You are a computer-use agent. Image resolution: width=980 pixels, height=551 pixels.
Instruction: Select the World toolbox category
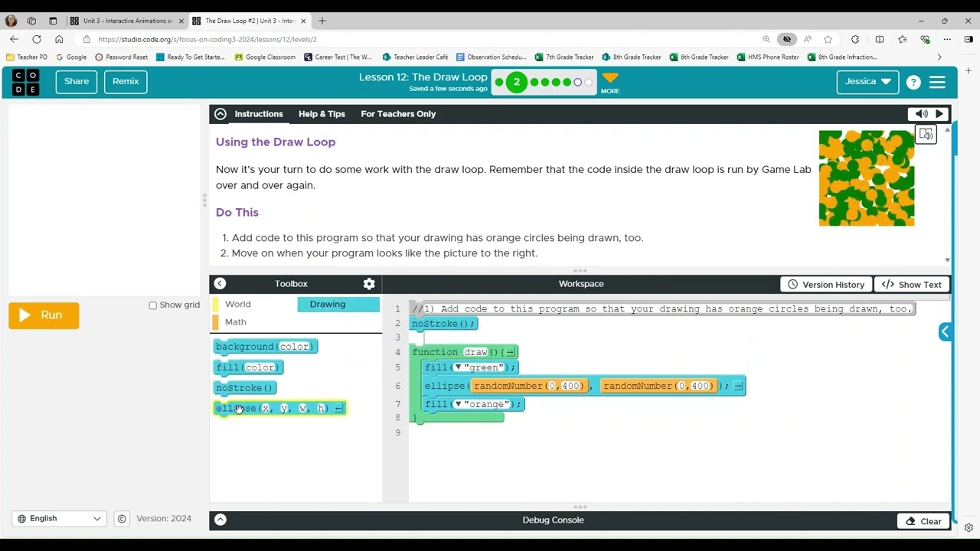(x=253, y=304)
